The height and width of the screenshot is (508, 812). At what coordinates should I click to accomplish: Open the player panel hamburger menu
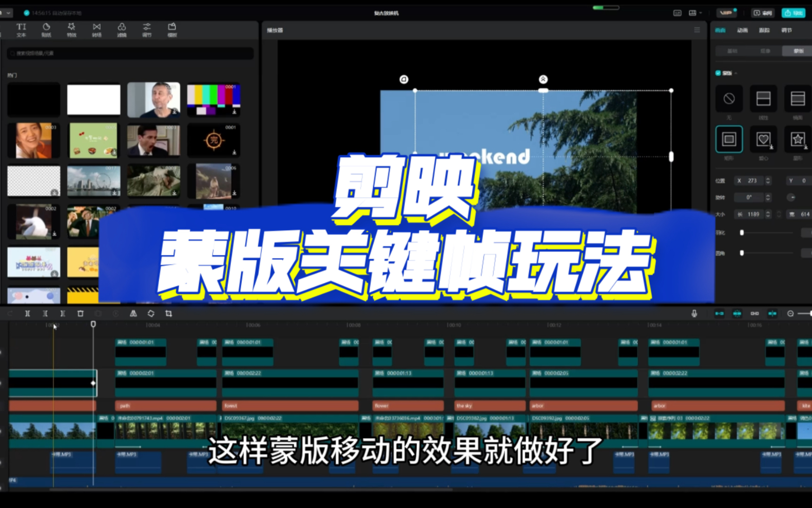[697, 30]
